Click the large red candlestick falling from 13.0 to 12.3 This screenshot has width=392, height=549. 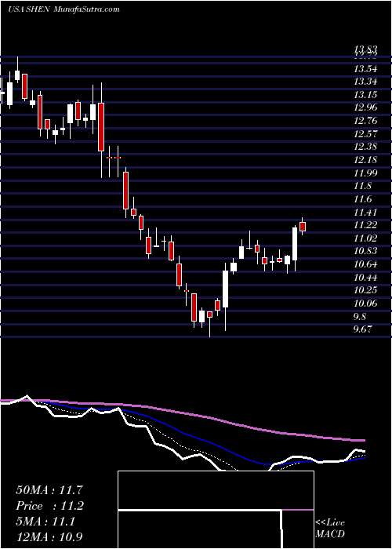101,127
